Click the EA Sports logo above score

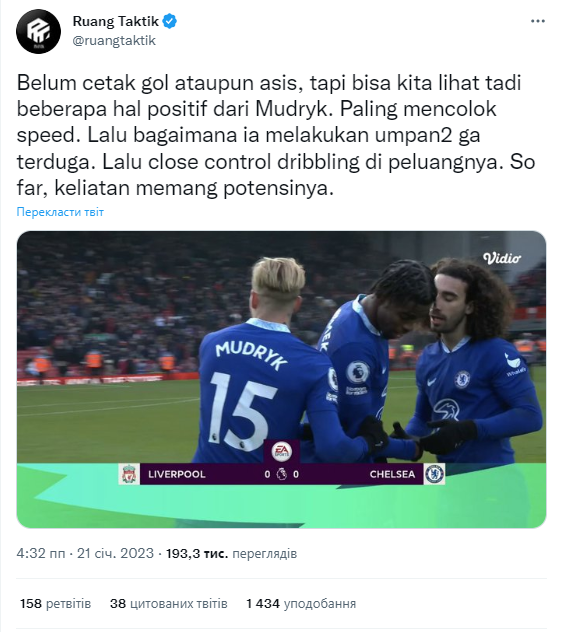pyautogui.click(x=282, y=451)
